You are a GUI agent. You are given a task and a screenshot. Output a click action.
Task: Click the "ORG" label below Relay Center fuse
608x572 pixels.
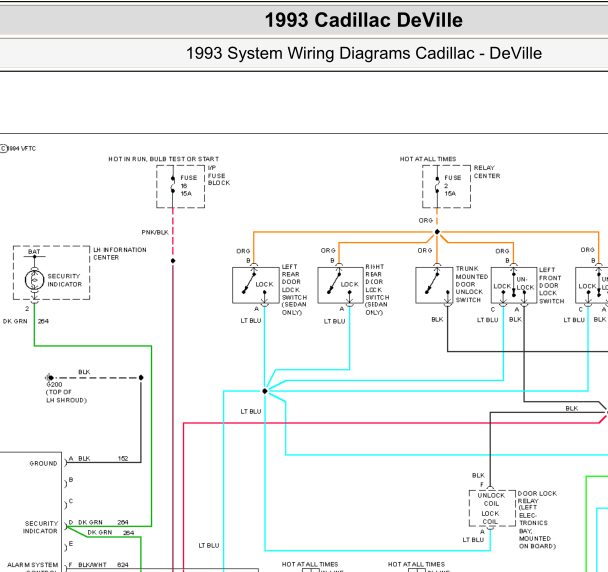pos(425,220)
